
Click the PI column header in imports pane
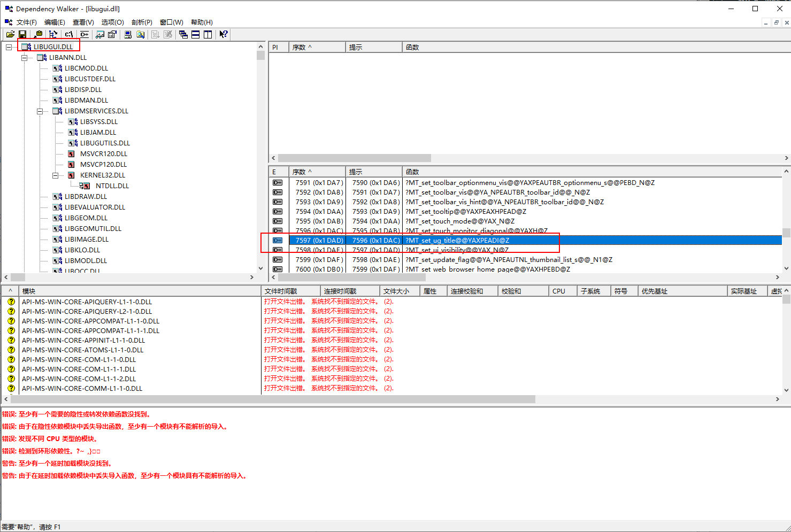click(279, 47)
